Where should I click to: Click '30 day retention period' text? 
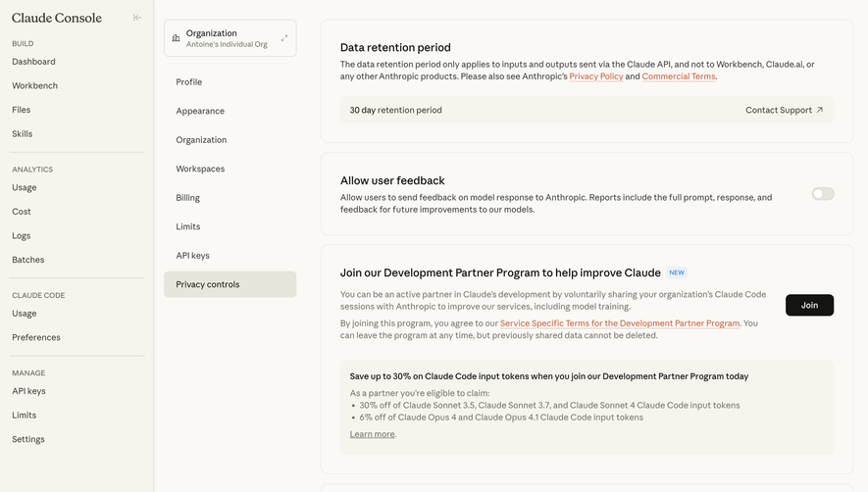click(x=396, y=110)
